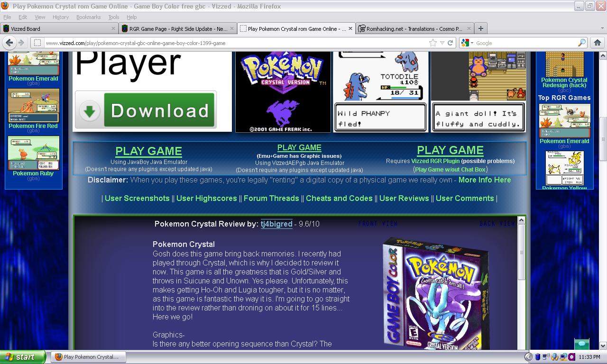Open Cheats and Codes link
607x364 pixels.
(339, 198)
